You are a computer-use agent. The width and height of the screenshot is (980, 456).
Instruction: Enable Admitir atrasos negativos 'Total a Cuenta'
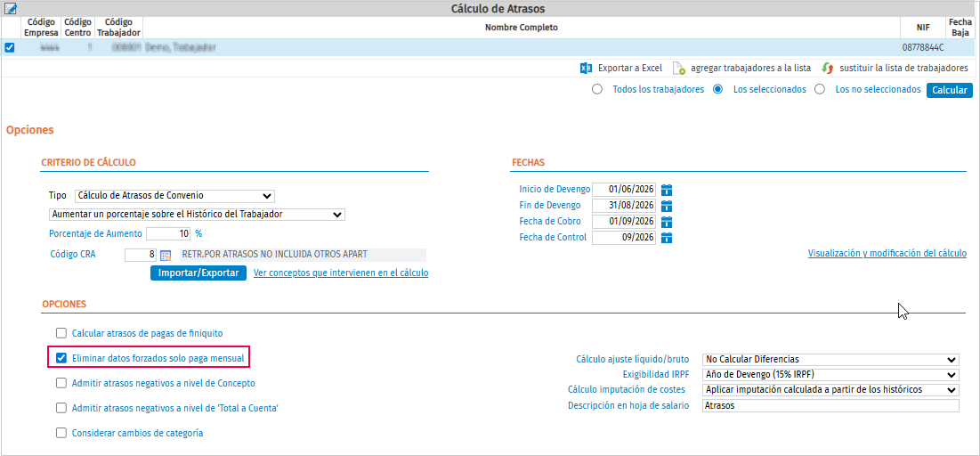[x=61, y=408]
